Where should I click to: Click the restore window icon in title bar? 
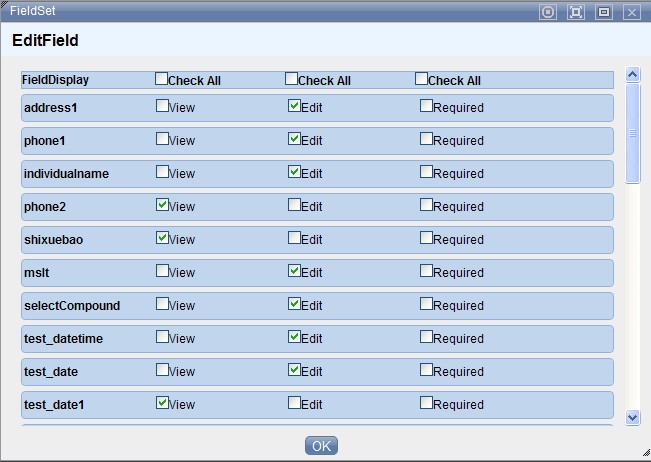tap(603, 12)
